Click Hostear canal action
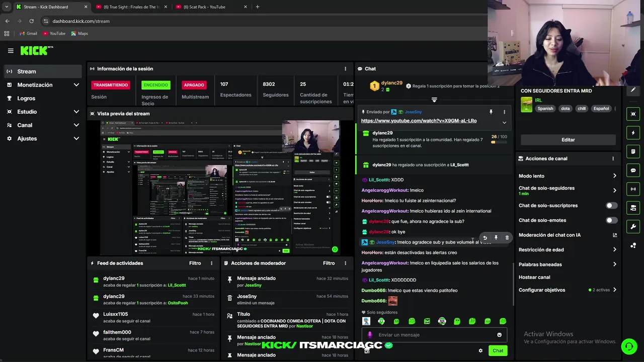The width and height of the screenshot is (644, 362). [x=534, y=278]
